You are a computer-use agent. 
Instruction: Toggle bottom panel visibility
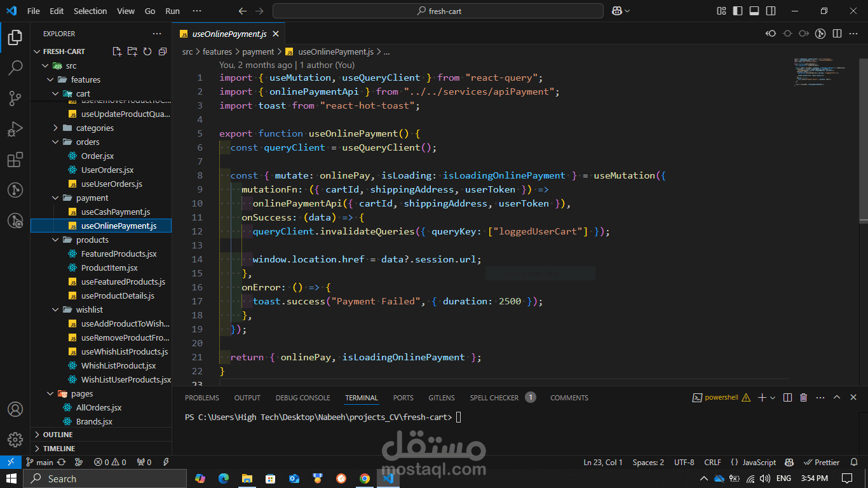tap(754, 11)
